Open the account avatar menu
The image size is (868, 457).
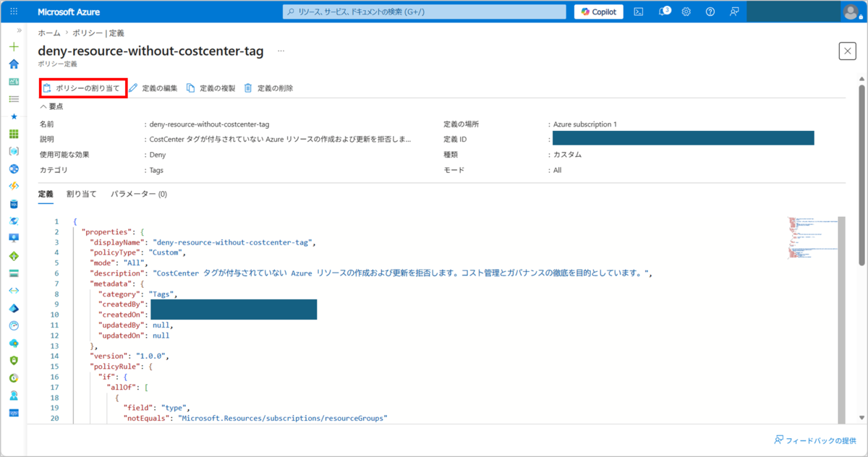tap(851, 12)
